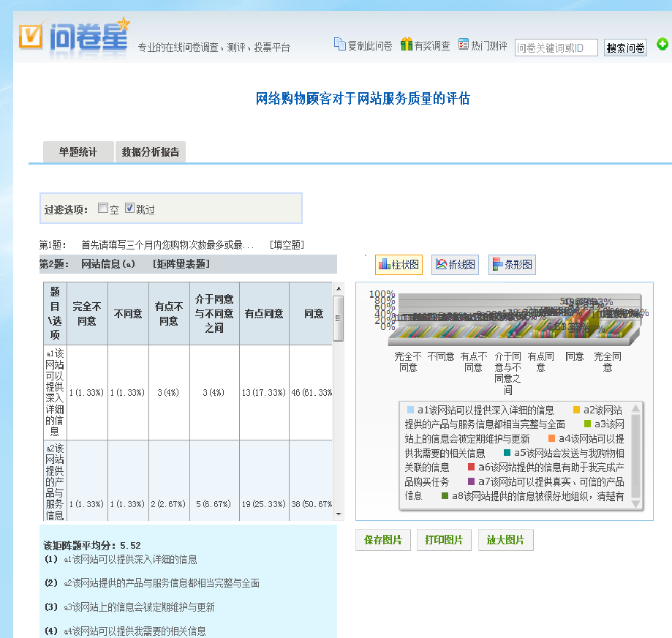The image size is (672, 638).
Task: Uncheck the 跳过 filter checkbox
Action: pos(130,208)
